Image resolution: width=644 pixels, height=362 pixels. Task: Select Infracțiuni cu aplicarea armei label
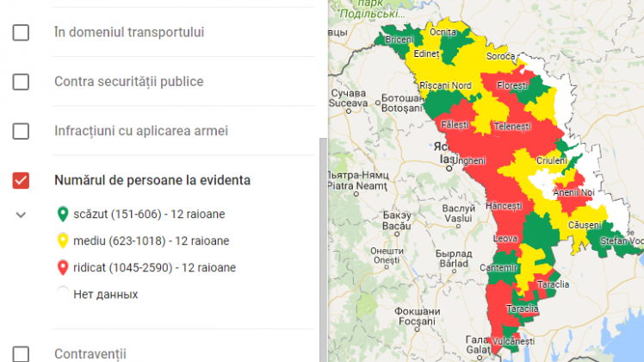141,131
